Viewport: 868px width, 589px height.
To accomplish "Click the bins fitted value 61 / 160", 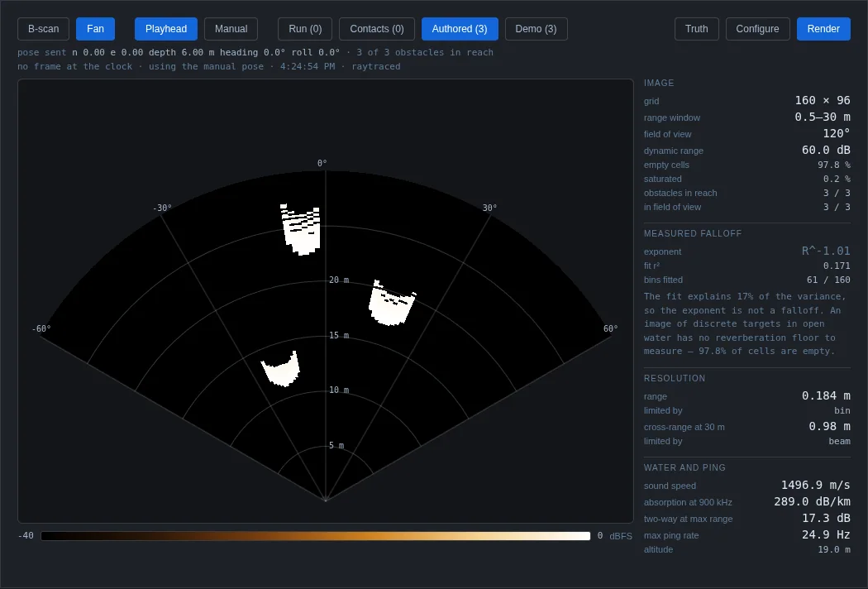I will pyautogui.click(x=828, y=280).
